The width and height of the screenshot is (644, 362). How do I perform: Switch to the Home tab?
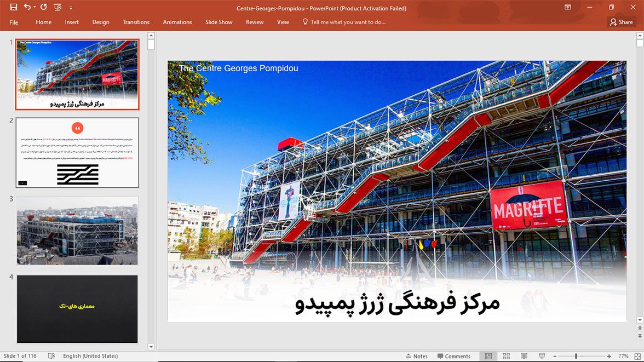(44, 22)
